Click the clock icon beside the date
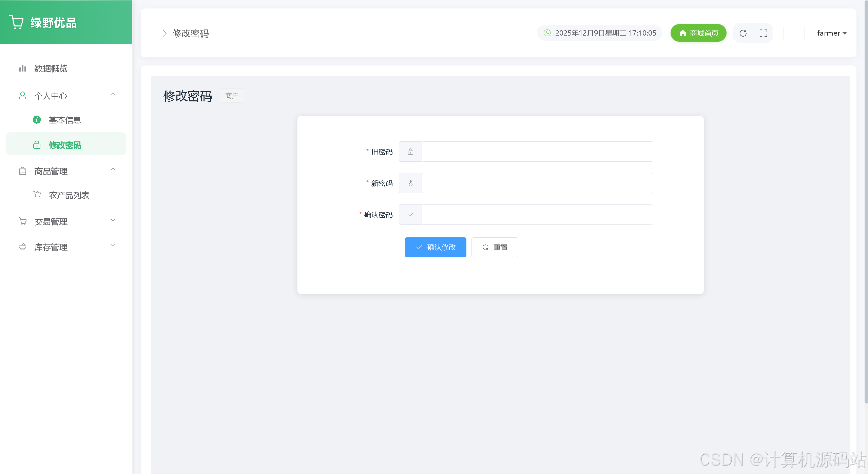The width and height of the screenshot is (868, 474). (547, 33)
